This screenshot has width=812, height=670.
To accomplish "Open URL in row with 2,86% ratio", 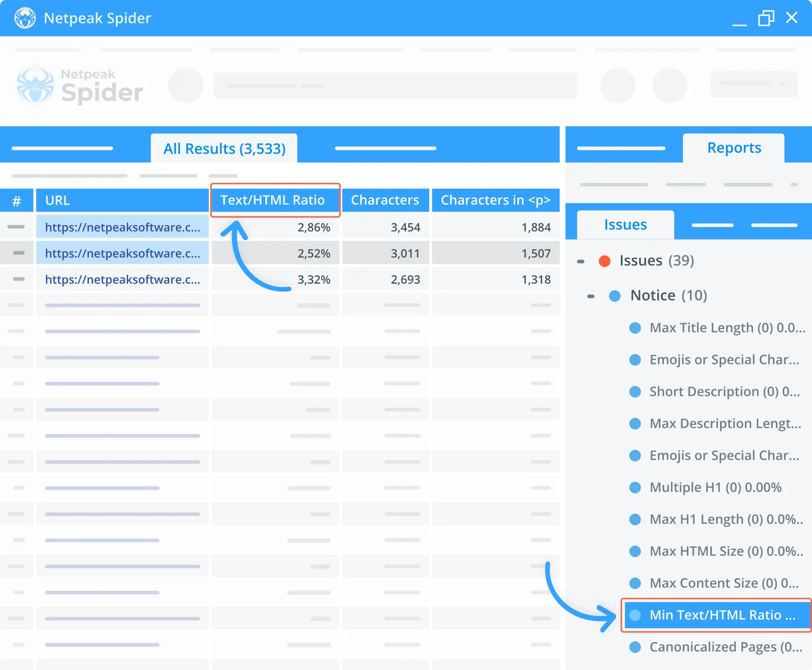I will tap(122, 227).
